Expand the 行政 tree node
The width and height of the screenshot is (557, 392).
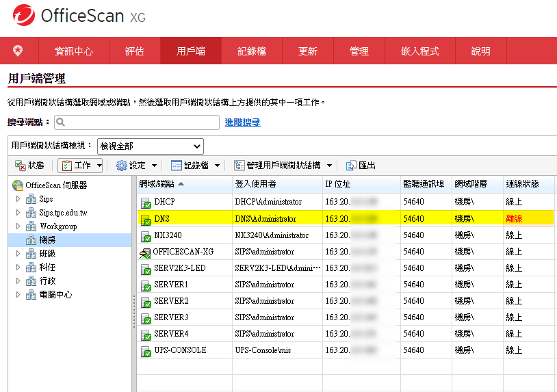point(18,281)
